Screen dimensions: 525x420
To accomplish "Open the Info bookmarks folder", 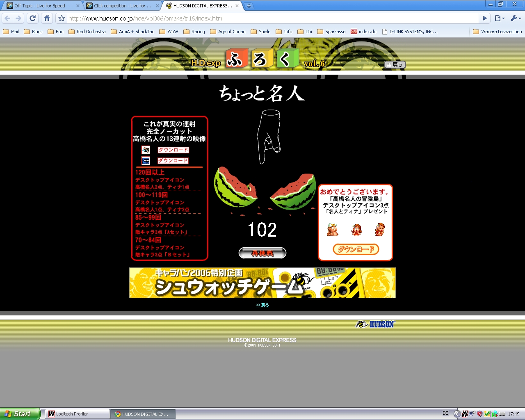I will pos(284,32).
